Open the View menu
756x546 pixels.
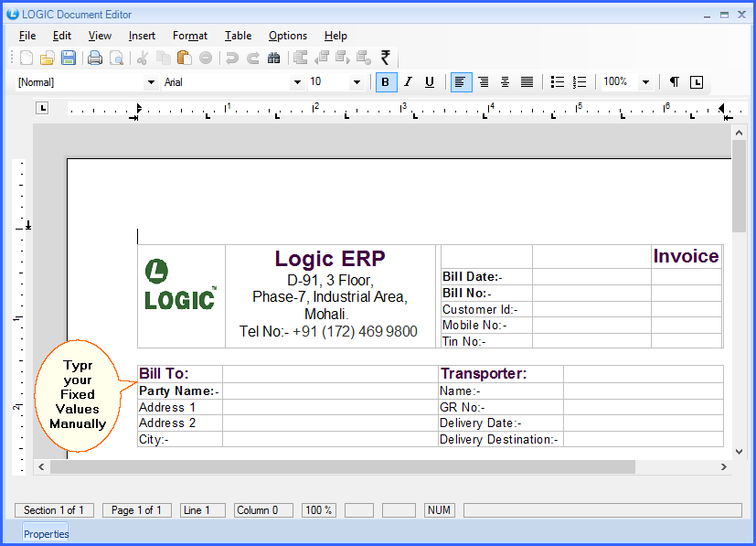(100, 36)
